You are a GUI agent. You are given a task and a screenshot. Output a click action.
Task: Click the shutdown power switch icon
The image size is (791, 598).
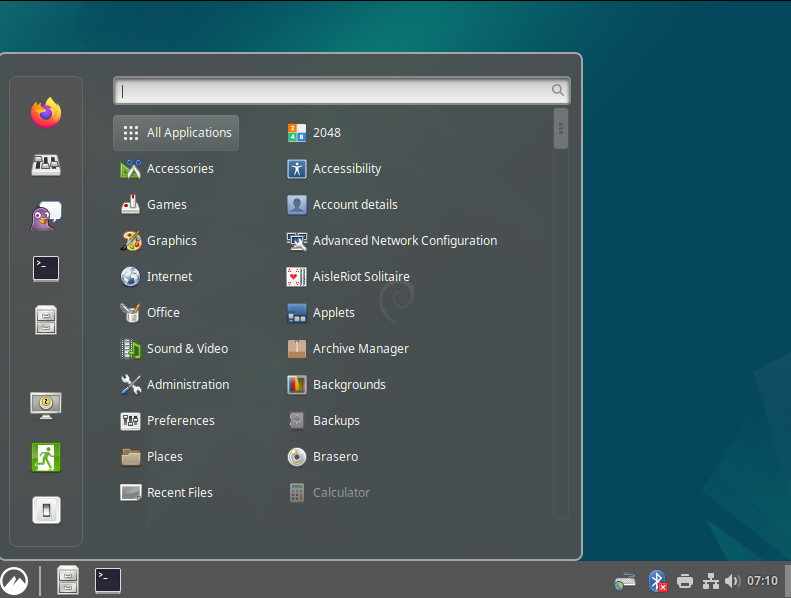pyautogui.click(x=46, y=510)
